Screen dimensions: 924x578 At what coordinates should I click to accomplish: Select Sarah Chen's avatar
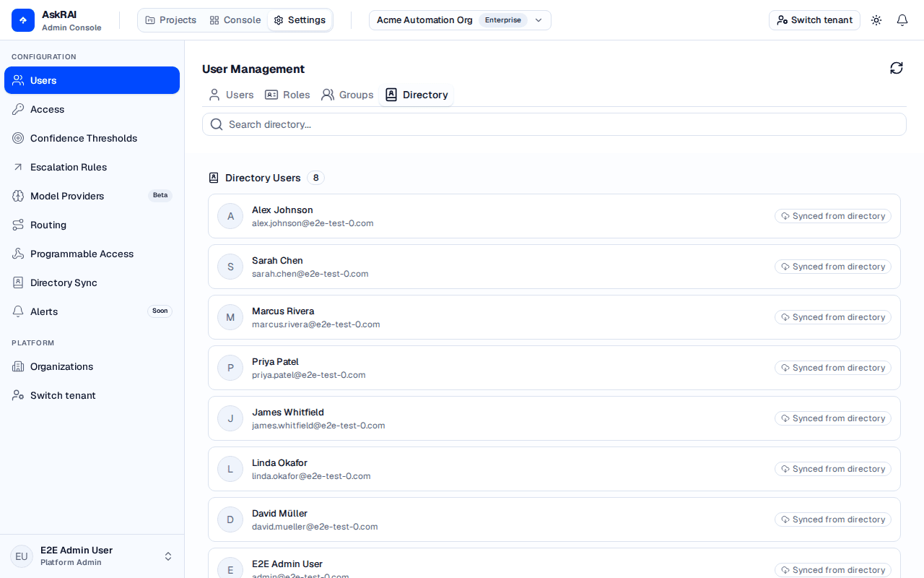tap(230, 267)
